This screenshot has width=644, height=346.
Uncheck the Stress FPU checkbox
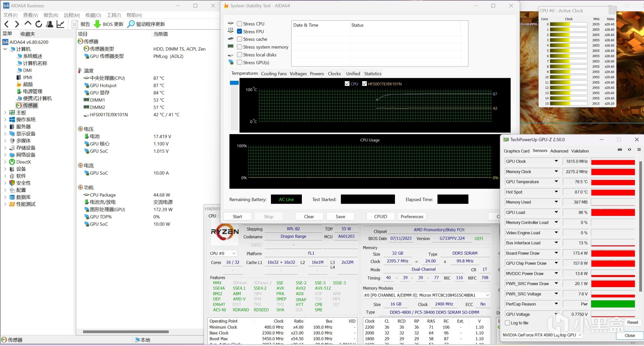240,32
